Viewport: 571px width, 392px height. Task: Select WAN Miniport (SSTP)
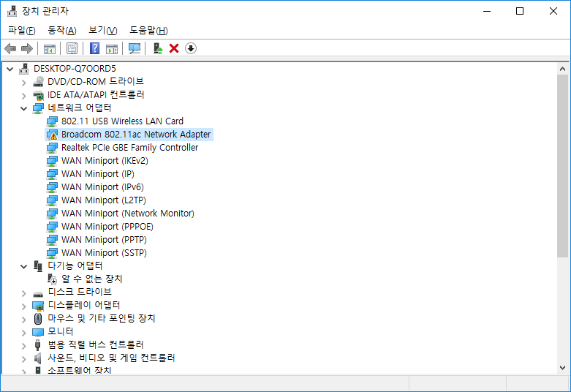pyautogui.click(x=104, y=252)
